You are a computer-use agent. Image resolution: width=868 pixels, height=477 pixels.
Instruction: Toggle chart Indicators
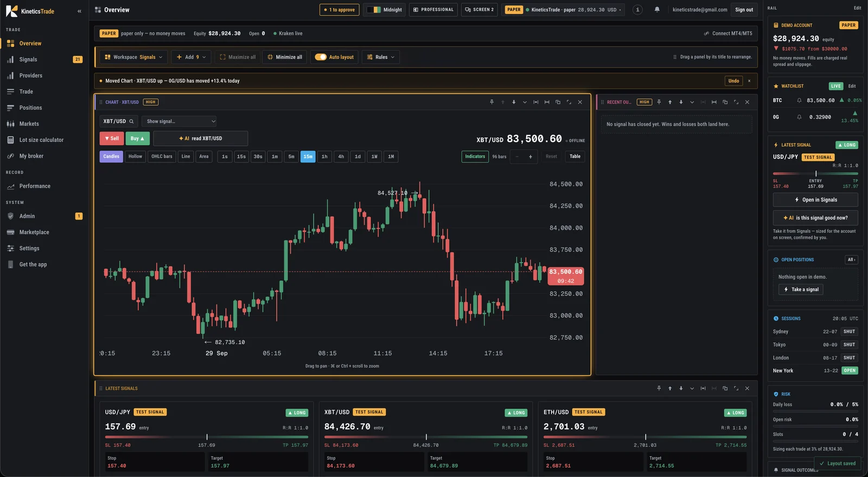click(x=475, y=157)
